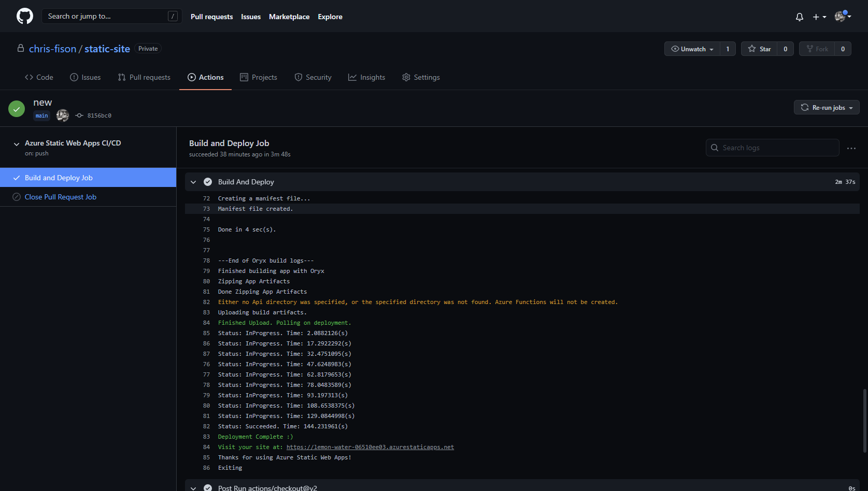Click log line 'Done in 4 sec(s).'
Image resolution: width=868 pixels, height=491 pixels.
pyautogui.click(x=247, y=229)
